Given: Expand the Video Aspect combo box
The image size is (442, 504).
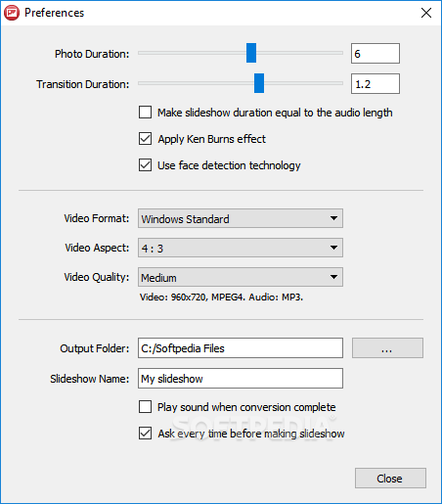Looking at the screenshot, I should pyautogui.click(x=241, y=248).
